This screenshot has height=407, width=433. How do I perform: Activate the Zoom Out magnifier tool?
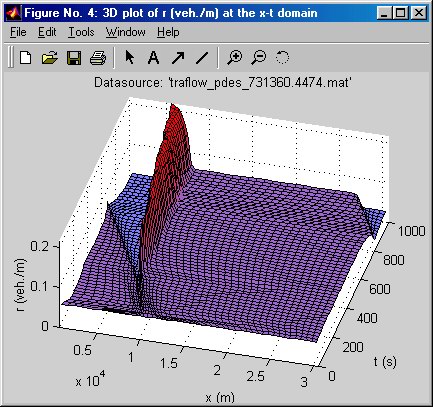point(259,57)
